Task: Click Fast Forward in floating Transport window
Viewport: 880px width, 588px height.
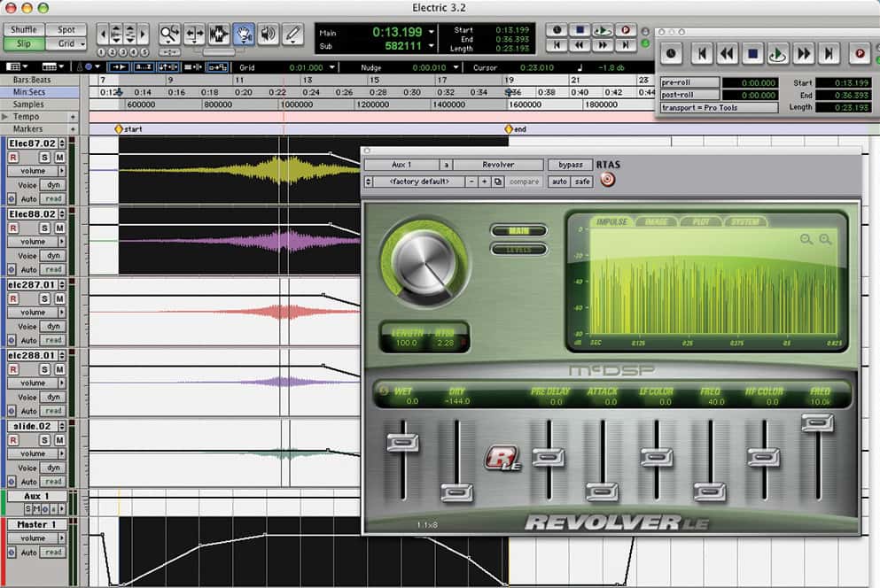Action: (804, 54)
